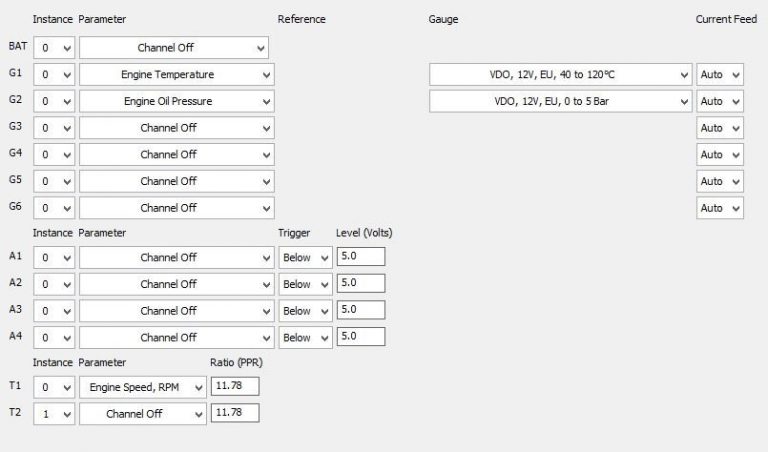The image size is (768, 452).
Task: Open the G4 Parameter Channel Off dropdown
Action: [x=177, y=155]
